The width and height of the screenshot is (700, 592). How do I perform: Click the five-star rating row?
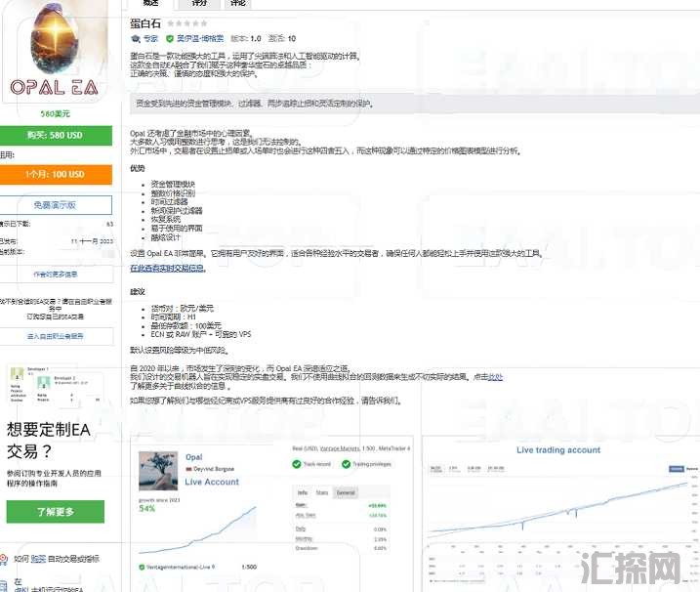coord(187,23)
